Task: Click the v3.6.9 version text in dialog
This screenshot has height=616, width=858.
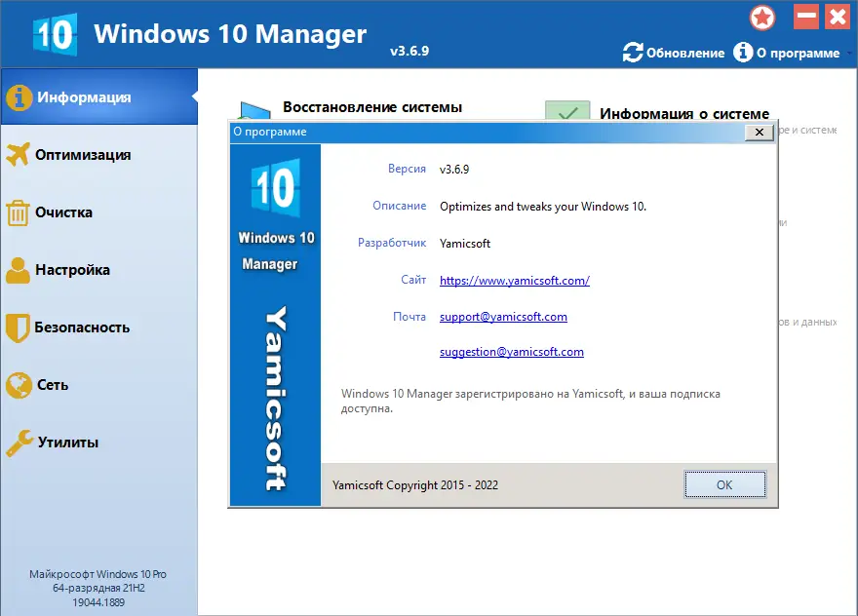Action: coord(454,170)
